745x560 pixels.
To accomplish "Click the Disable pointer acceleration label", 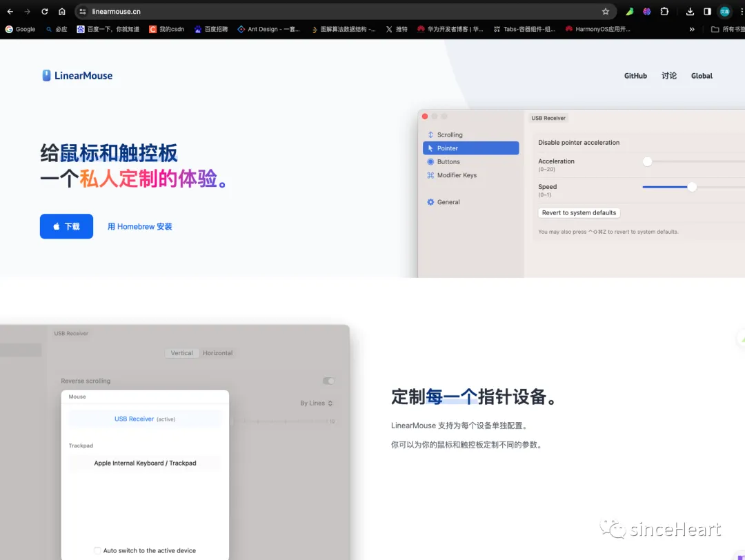I will coord(579,143).
